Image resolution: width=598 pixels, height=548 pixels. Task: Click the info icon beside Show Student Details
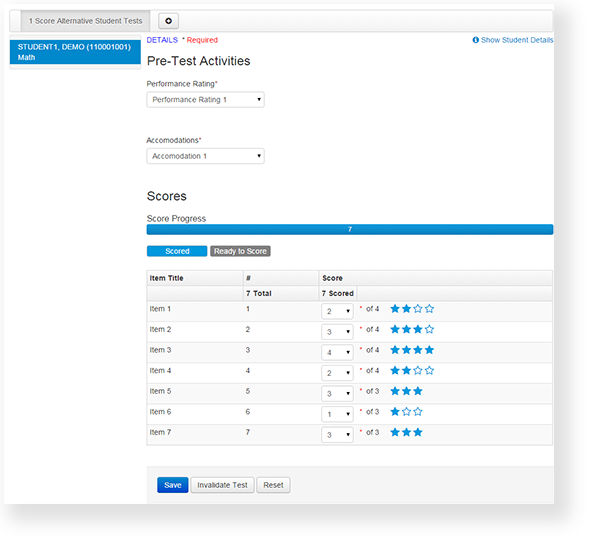tap(475, 40)
